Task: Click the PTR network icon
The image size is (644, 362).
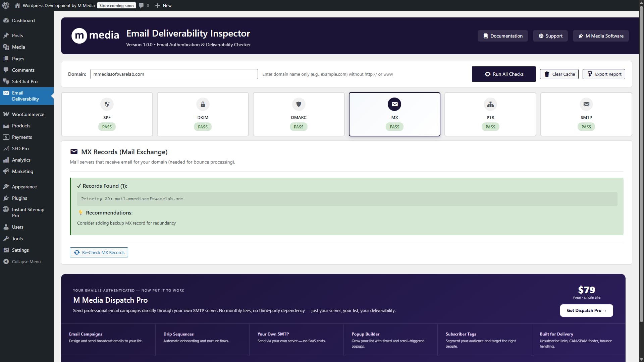Action: 490,104
